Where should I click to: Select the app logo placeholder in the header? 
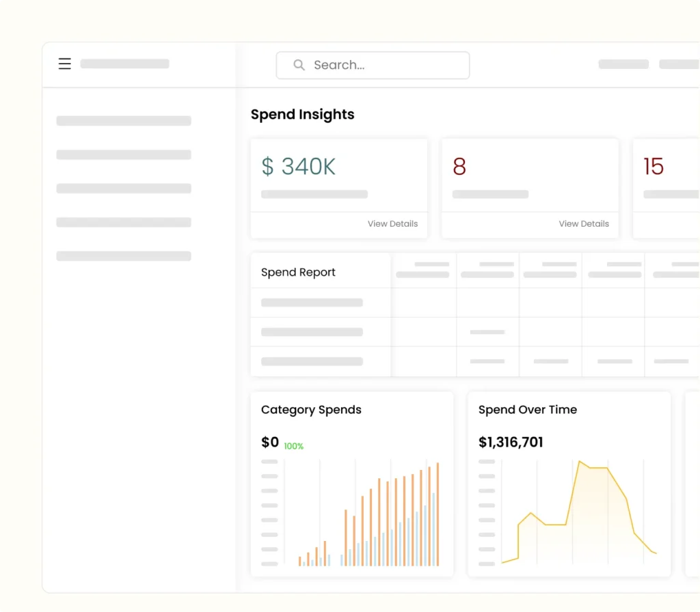pyautogui.click(x=124, y=63)
